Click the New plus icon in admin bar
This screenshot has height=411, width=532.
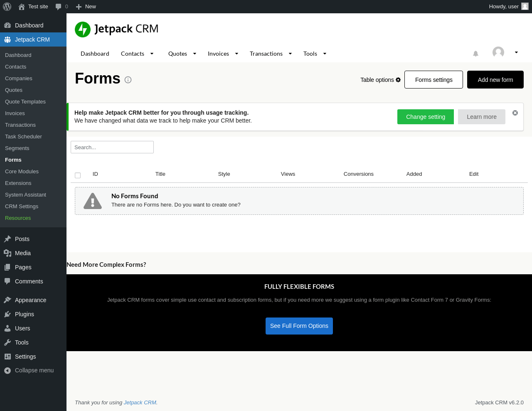click(79, 7)
